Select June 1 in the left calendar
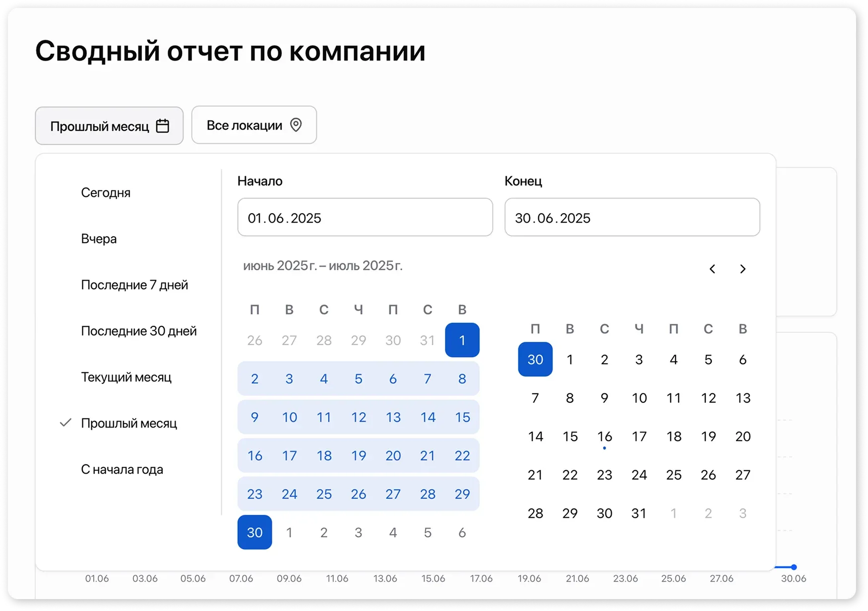The width and height of the screenshot is (868, 611). tap(462, 340)
